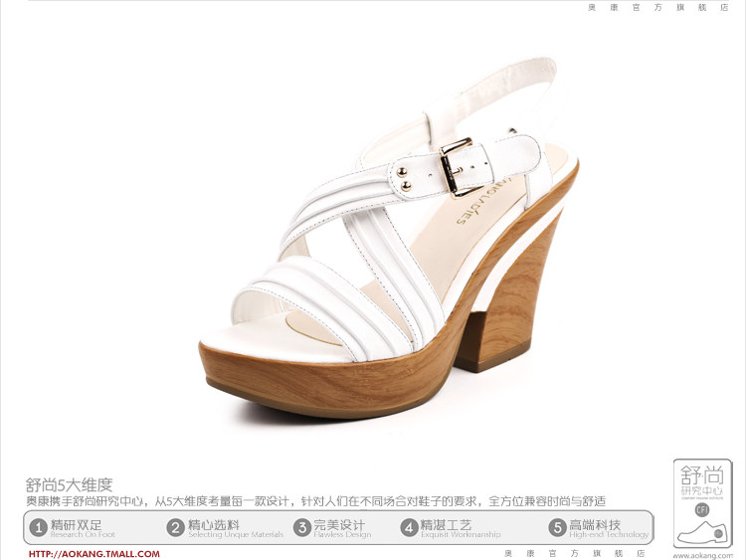Select the 精湛工艺 Exquisite Workmanship item
746x560 pixels.
click(455, 527)
